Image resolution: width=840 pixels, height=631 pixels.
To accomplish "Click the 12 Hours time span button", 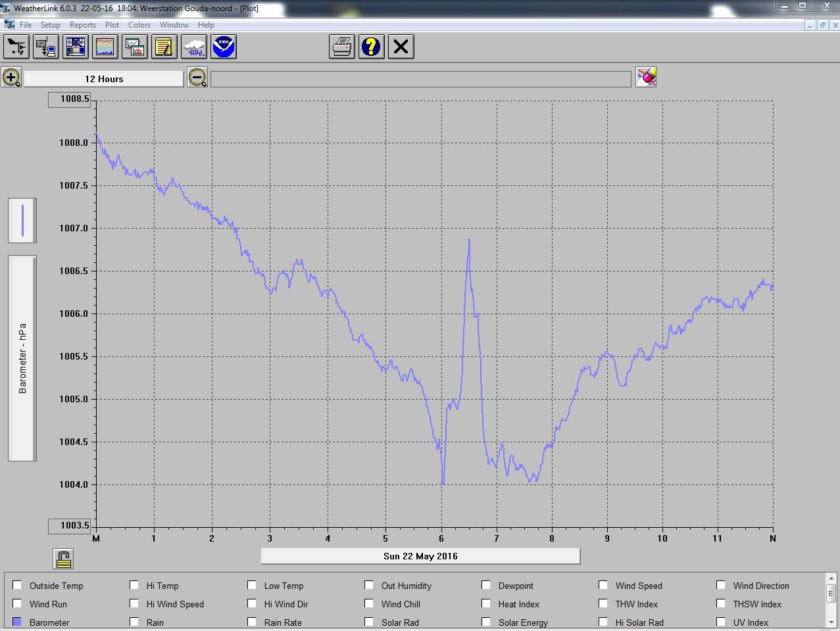I will (104, 79).
